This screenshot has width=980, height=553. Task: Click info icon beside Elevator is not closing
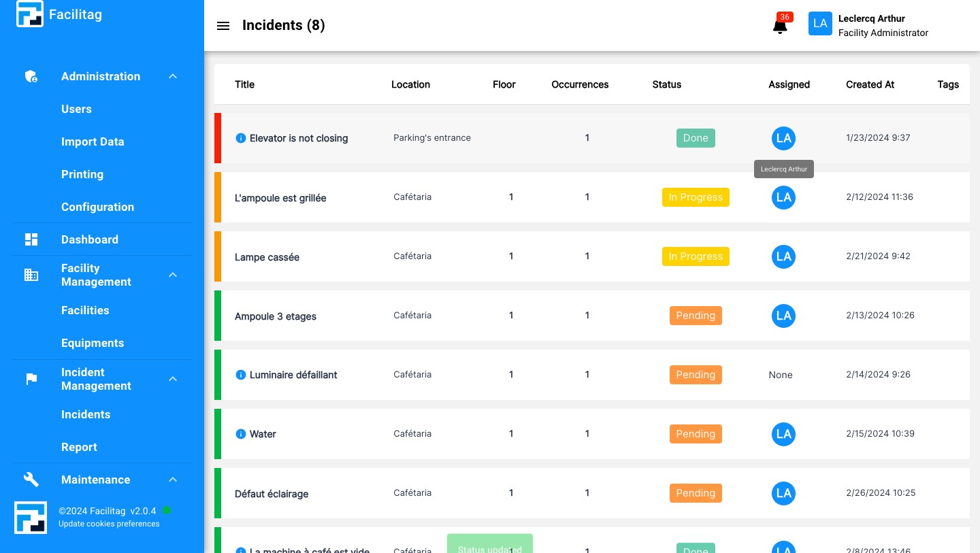240,138
